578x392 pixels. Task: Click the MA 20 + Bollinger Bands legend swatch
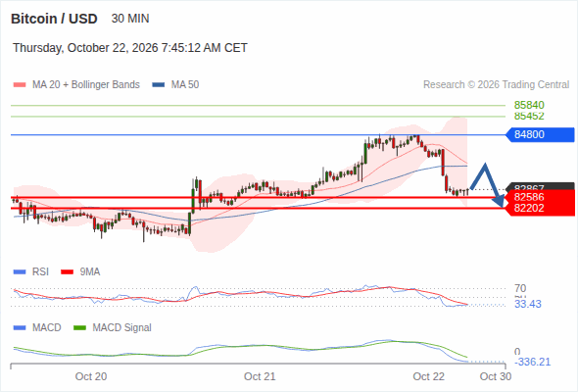[20, 85]
